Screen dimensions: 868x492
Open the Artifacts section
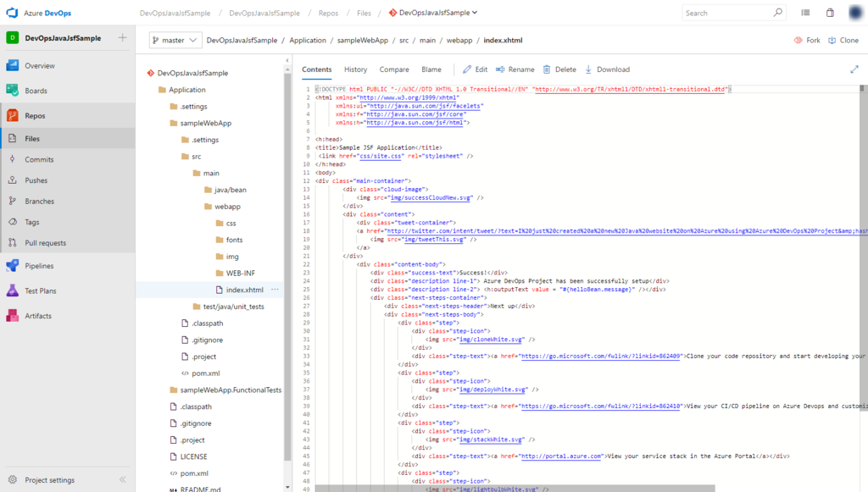pos(37,316)
